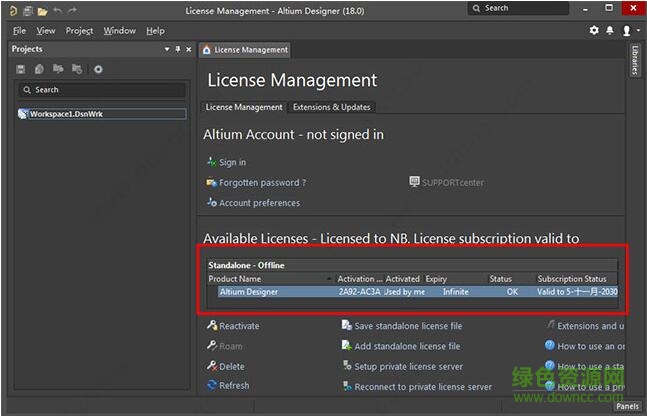
Task: Click the Delete license icon
Action: (x=211, y=366)
